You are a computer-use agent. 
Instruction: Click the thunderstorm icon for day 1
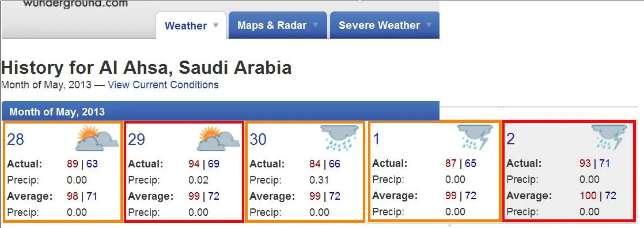pos(475,137)
